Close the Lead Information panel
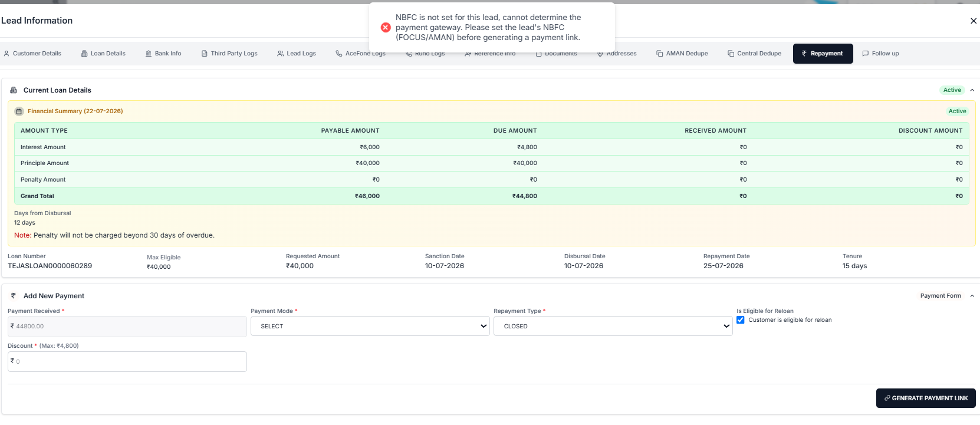This screenshot has width=980, height=425. pyautogui.click(x=974, y=21)
